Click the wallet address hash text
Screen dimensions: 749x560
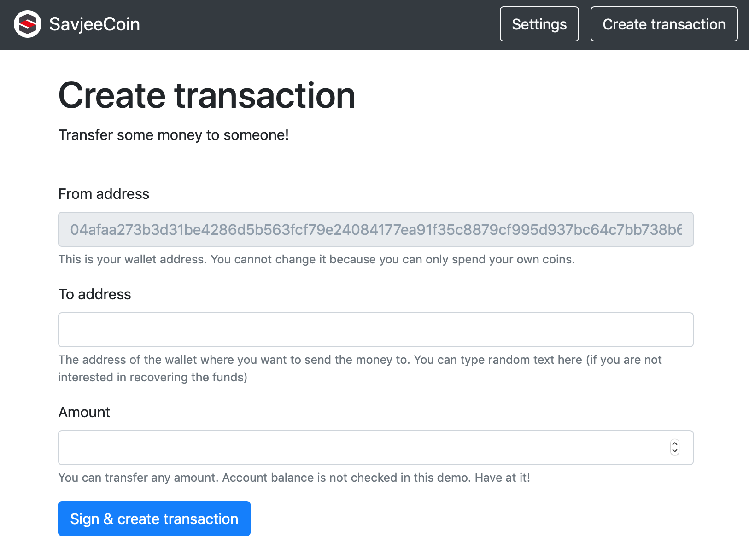tap(375, 229)
